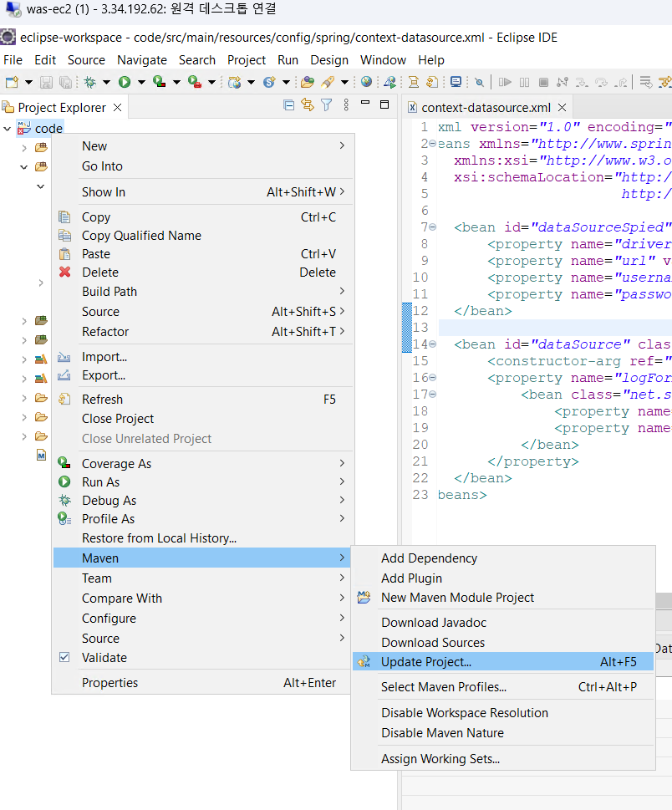This screenshot has width=672, height=810.
Task: Click the Skip All Breakpoints toolbar icon
Action: (480, 82)
